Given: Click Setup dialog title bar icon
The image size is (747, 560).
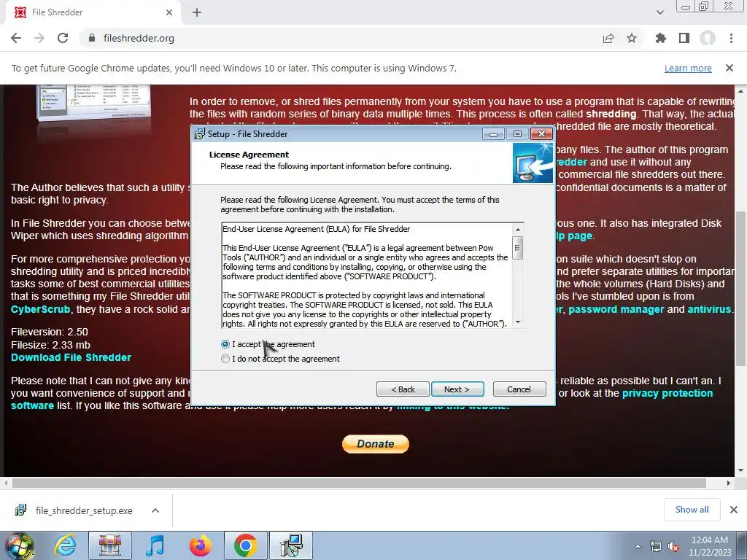Looking at the screenshot, I should pos(199,134).
